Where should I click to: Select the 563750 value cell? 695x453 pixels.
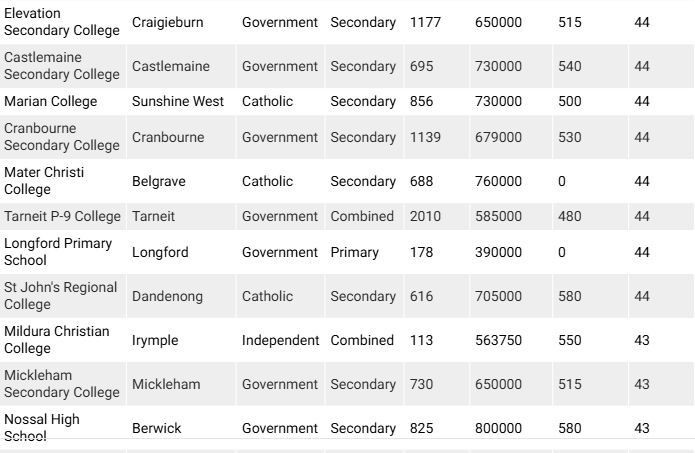[x=498, y=340]
